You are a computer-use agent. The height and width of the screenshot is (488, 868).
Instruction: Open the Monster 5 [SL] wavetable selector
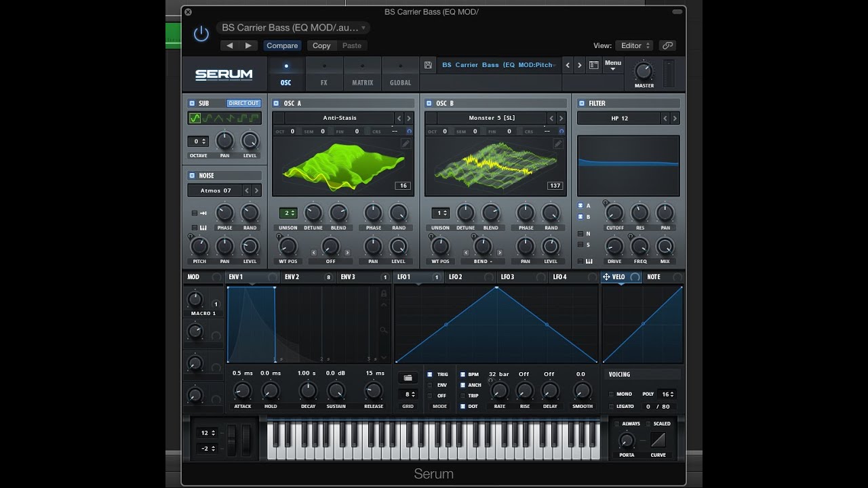492,118
